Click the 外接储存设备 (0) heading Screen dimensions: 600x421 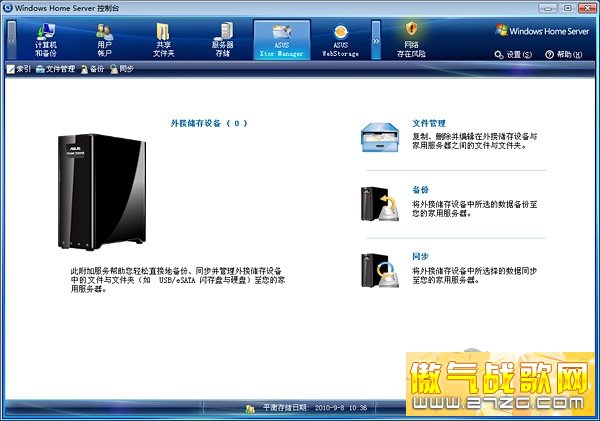209,123
